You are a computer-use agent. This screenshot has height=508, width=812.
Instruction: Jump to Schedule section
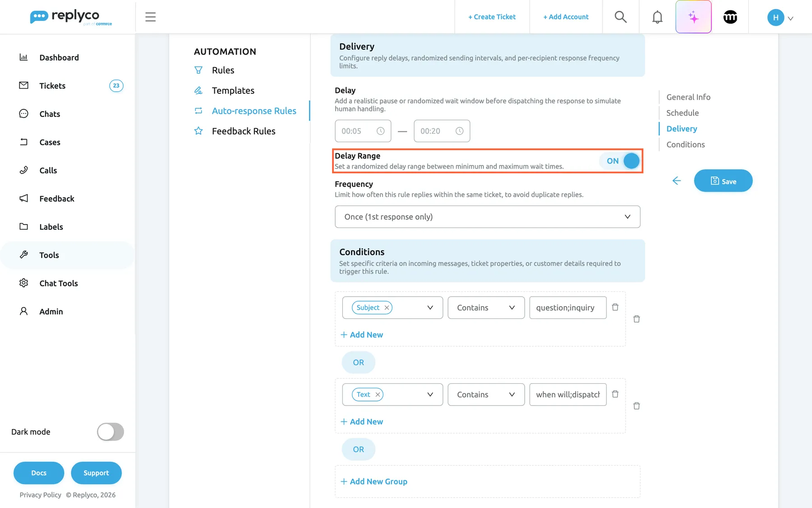[x=682, y=113]
